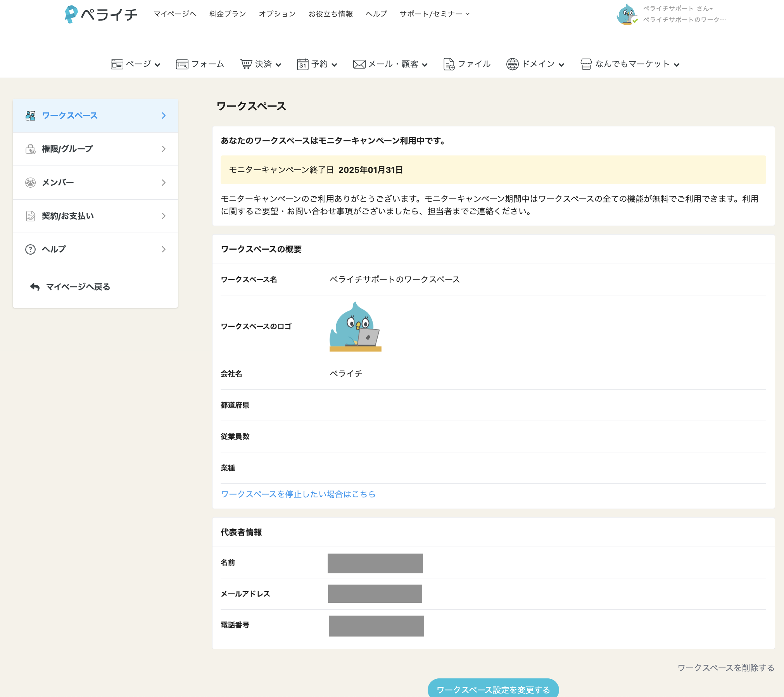This screenshot has height=697, width=784.
Task: Click the ファイル document icon
Action: [x=449, y=64]
